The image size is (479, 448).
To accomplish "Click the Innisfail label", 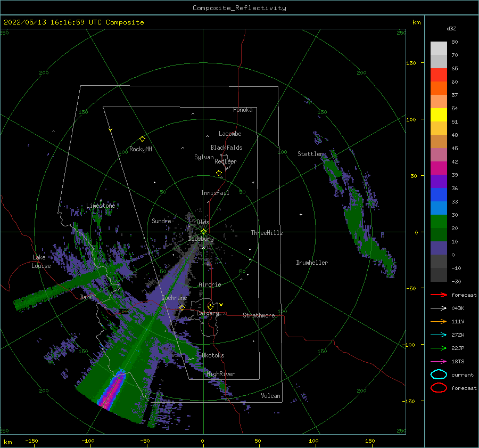I will pos(215,193).
